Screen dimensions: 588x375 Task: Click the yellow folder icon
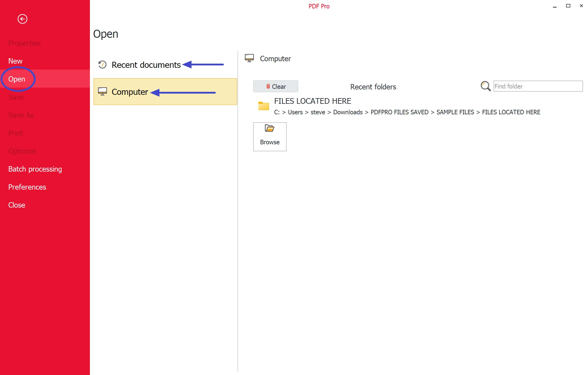click(264, 106)
